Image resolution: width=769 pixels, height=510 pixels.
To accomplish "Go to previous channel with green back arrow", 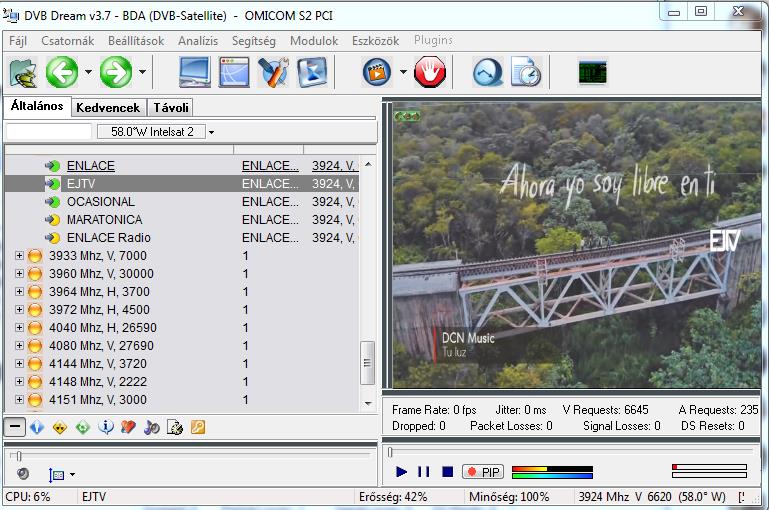I will click(x=62, y=72).
